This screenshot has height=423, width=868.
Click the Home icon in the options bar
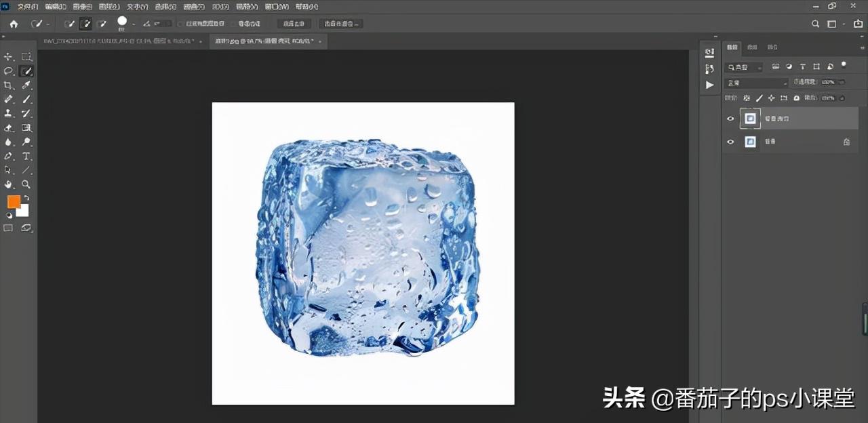[14, 23]
